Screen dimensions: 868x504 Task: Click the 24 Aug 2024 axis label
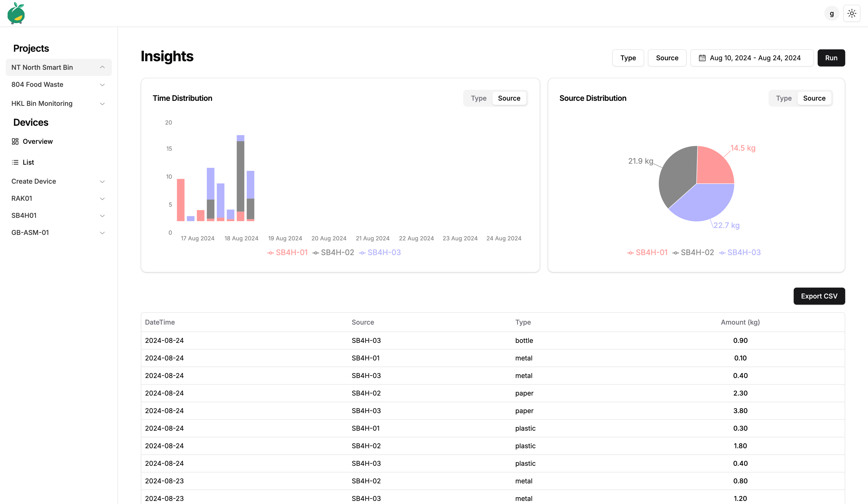click(504, 238)
